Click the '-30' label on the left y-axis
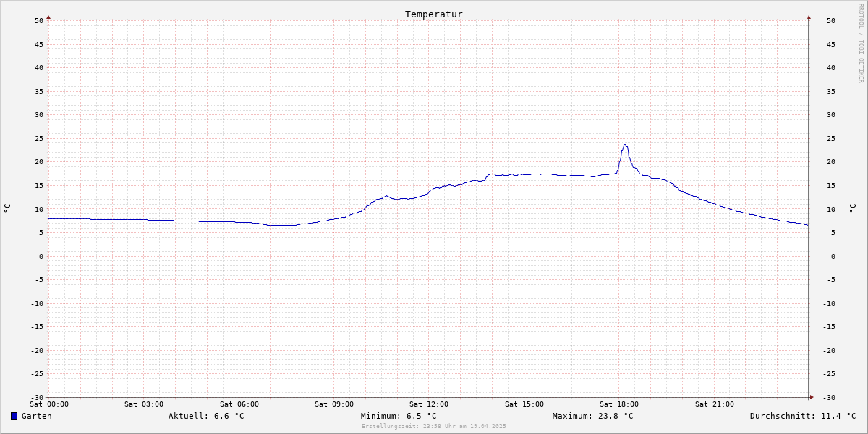Image resolution: width=868 pixels, height=434 pixels. tap(37, 398)
